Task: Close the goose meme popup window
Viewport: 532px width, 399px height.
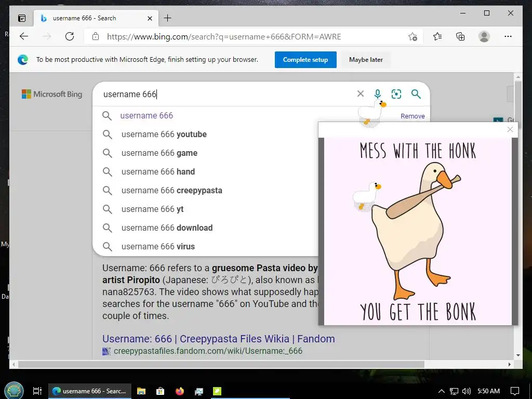Action: click(x=510, y=129)
